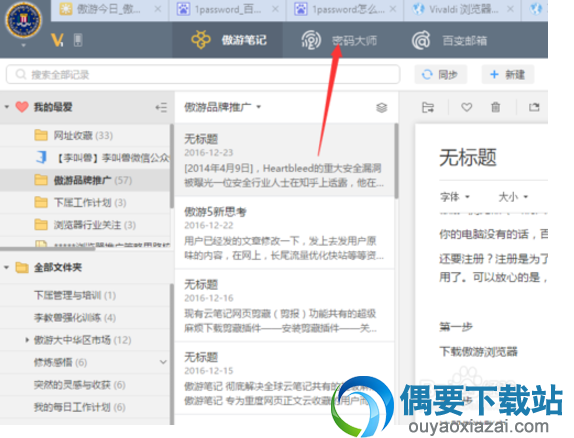This screenshot has height=438, width=574.
Task: Open the 李教兽强化训练 (4) folder
Action: (x=85, y=318)
